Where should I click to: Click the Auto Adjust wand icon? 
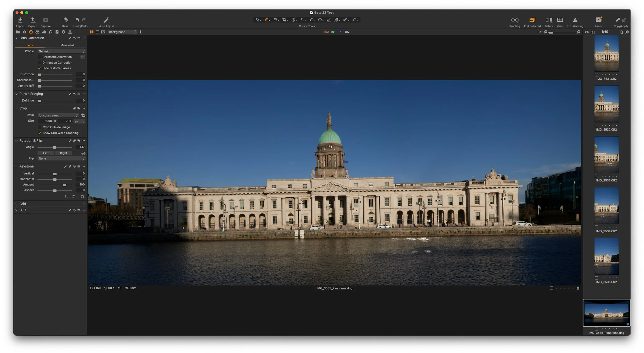pyautogui.click(x=106, y=20)
